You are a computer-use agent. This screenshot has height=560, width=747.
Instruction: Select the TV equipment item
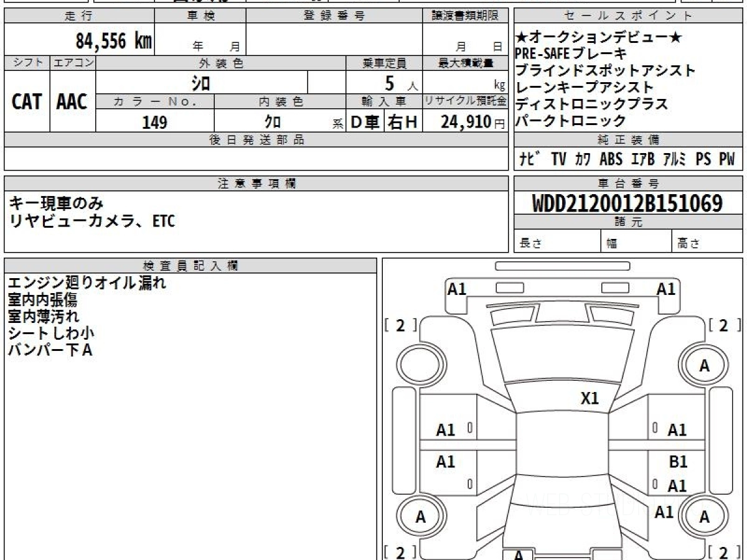(x=559, y=159)
